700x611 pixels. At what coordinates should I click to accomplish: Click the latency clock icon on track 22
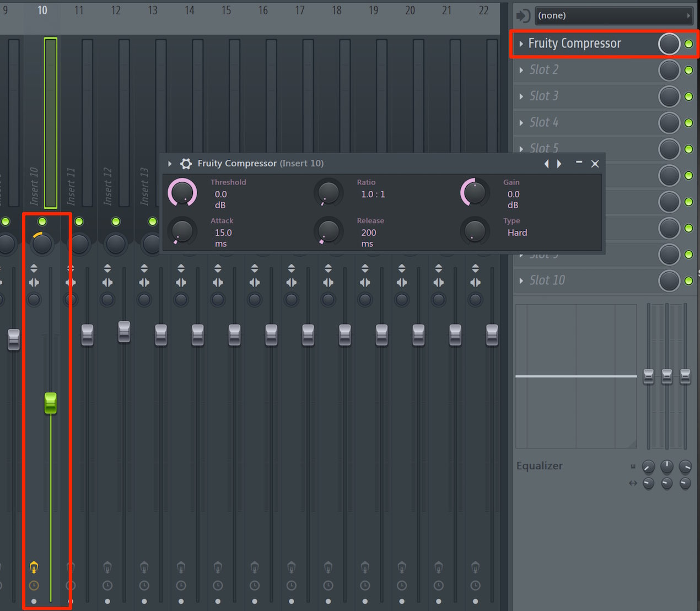pyautogui.click(x=475, y=586)
